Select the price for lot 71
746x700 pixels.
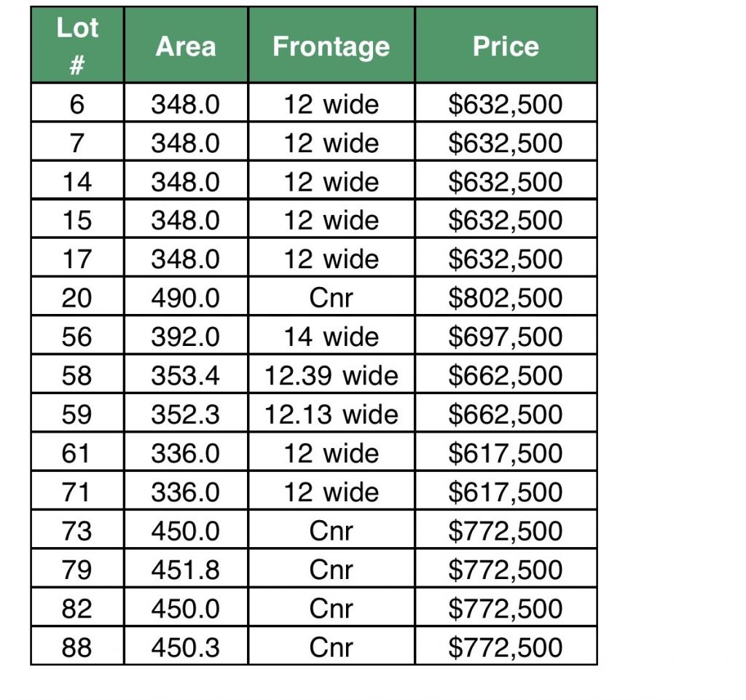point(506,492)
